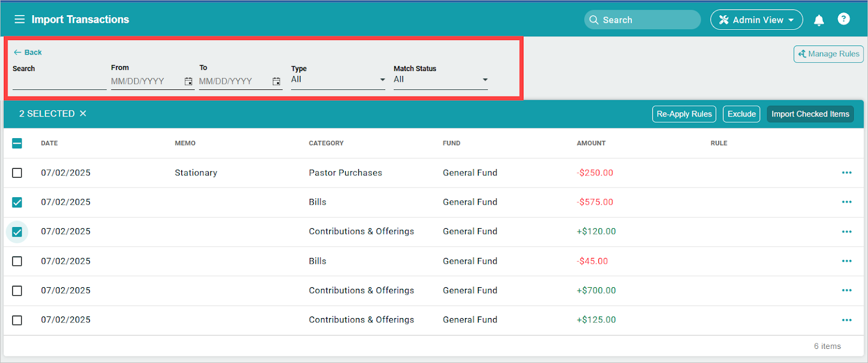
Task: Open the Admin View dropdown
Action: pyautogui.click(x=756, y=20)
